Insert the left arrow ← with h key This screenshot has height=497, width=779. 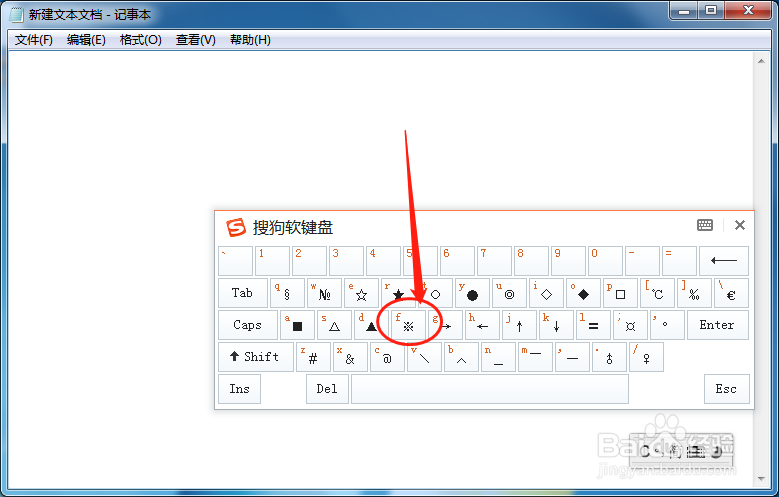click(x=482, y=325)
